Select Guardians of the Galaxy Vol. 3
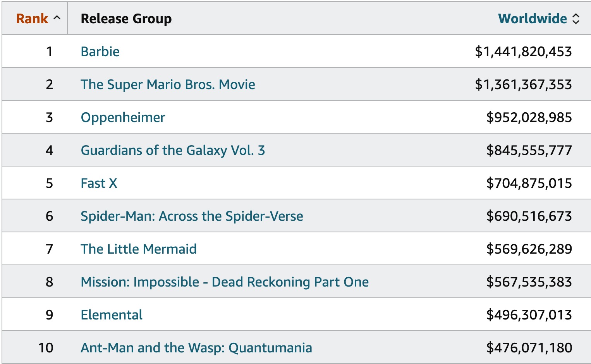Image resolution: width=591 pixels, height=364 pixels. [x=173, y=150]
